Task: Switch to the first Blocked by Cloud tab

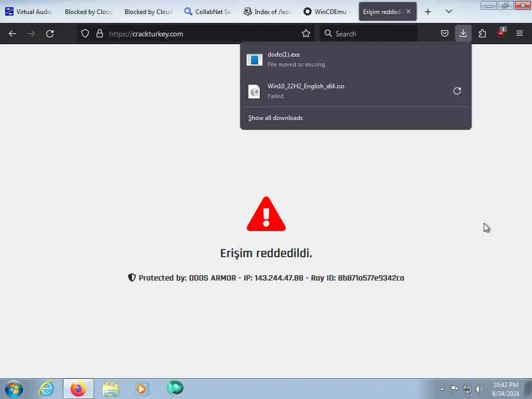Action: (88, 11)
